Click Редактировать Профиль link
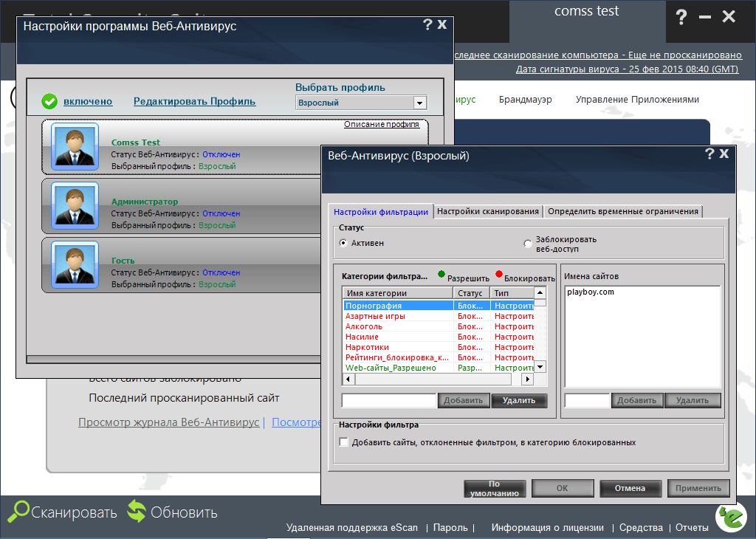Viewport: 756px width, 539px height. [194, 101]
